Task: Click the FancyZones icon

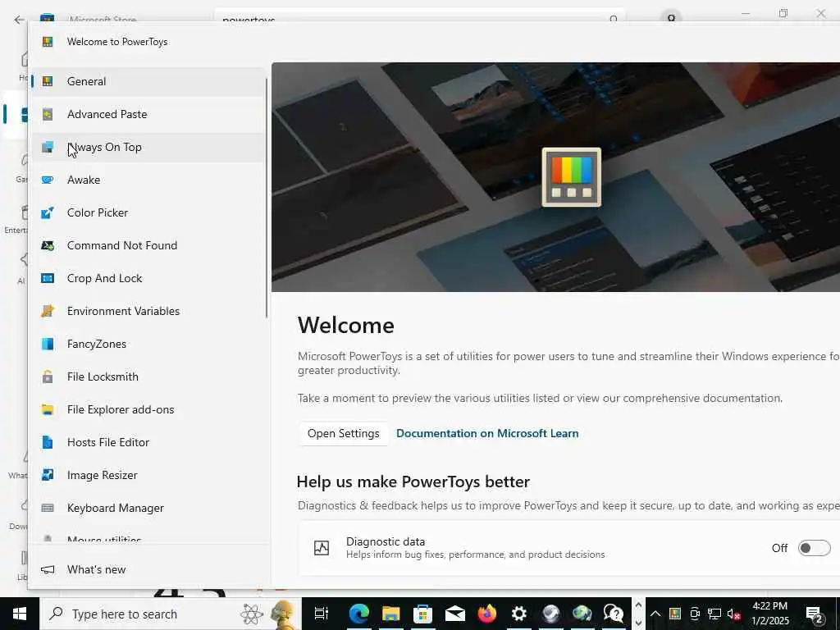Action: point(48,344)
